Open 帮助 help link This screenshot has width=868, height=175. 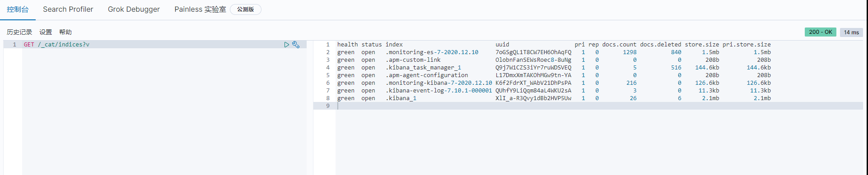[65, 32]
